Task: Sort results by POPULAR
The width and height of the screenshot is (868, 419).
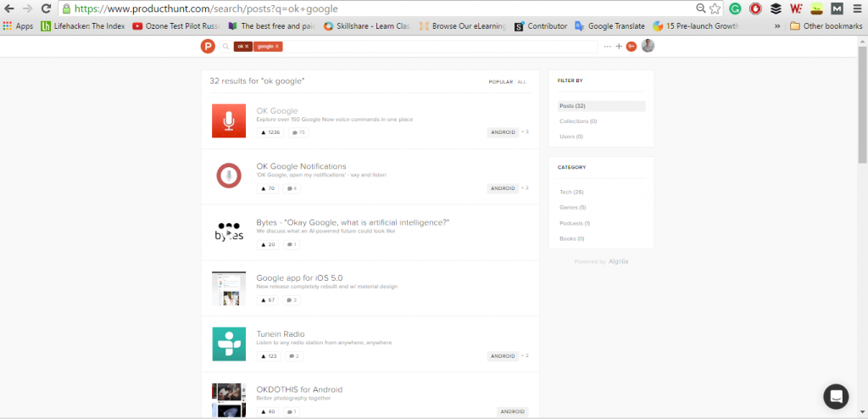Action: 500,82
